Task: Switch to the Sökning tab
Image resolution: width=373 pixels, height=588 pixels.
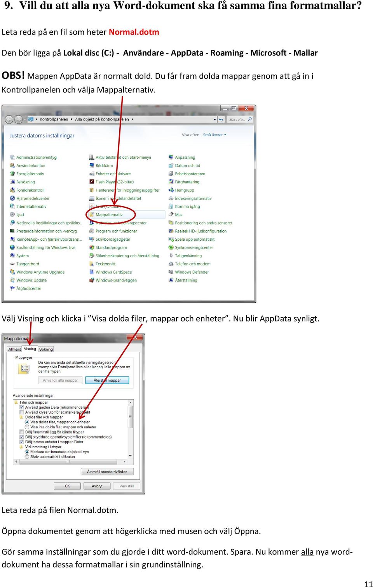Action: pos(46,349)
